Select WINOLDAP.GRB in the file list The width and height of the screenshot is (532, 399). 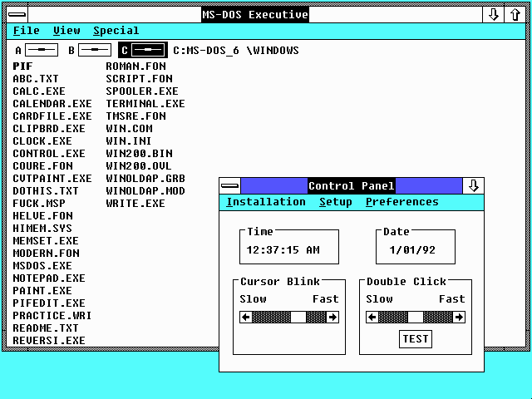pos(145,179)
